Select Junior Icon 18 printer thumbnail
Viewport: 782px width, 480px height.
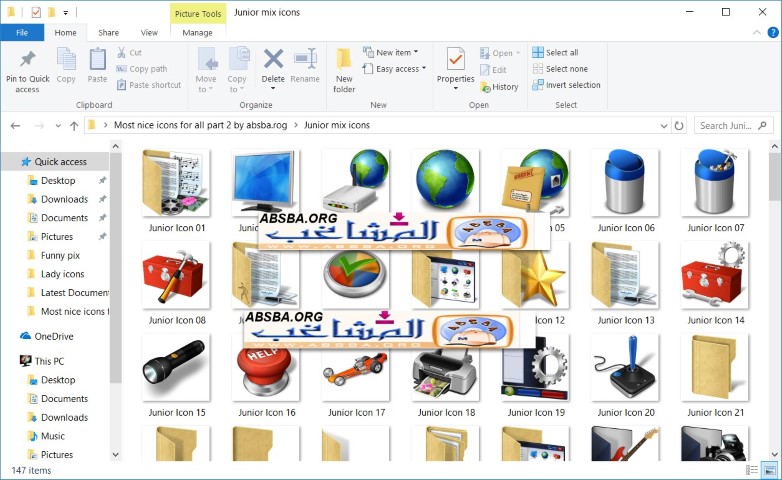(x=445, y=373)
